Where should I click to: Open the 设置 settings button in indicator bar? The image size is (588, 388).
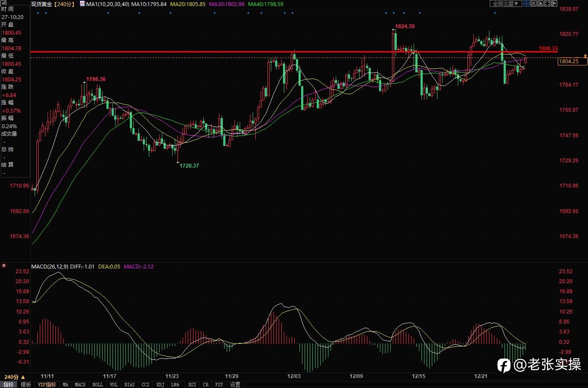pos(235,385)
